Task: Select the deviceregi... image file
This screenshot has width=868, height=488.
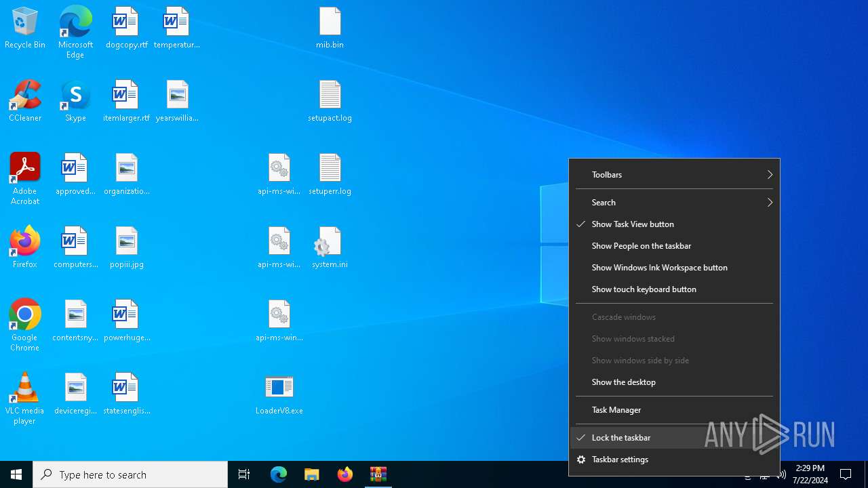Action: (x=75, y=394)
